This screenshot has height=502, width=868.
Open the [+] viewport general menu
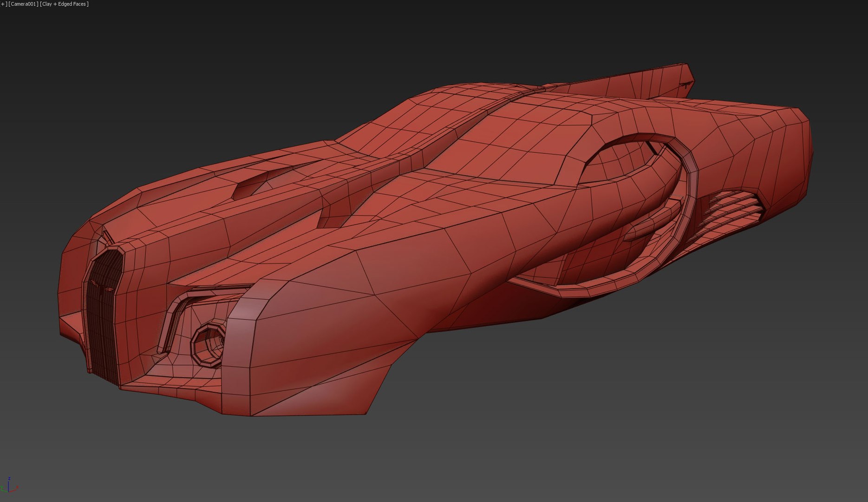[3, 4]
